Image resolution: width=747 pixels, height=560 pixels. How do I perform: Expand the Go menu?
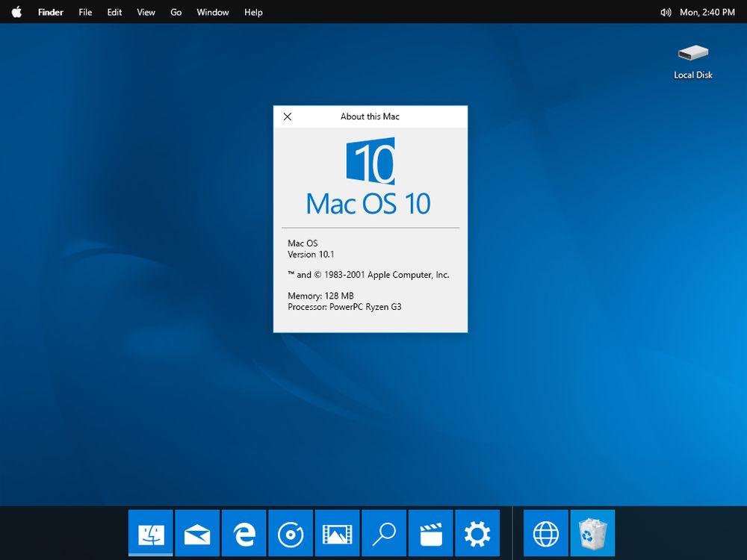pyautogui.click(x=176, y=12)
